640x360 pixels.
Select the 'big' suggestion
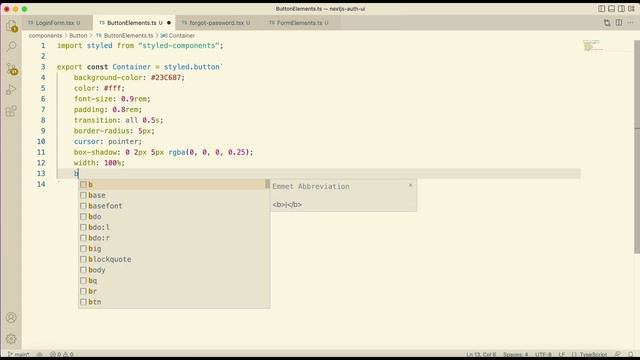[x=174, y=248]
